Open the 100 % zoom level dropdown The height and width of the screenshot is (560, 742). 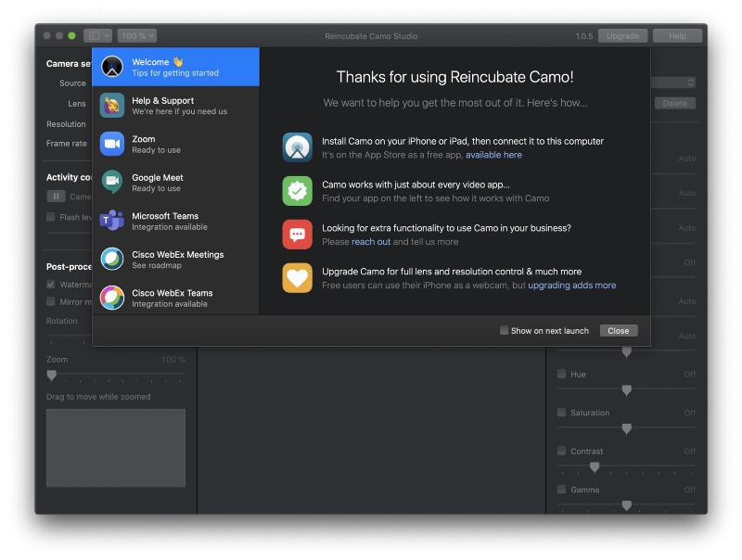point(137,36)
